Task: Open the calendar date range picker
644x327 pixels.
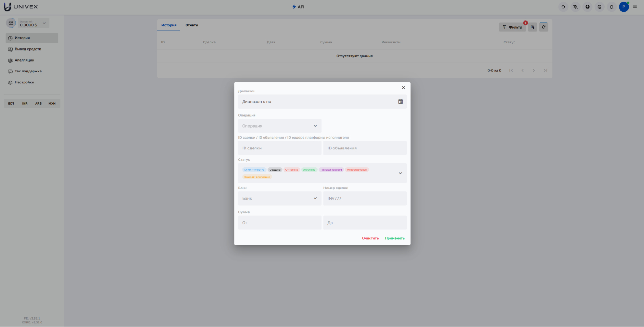Action: click(400, 101)
